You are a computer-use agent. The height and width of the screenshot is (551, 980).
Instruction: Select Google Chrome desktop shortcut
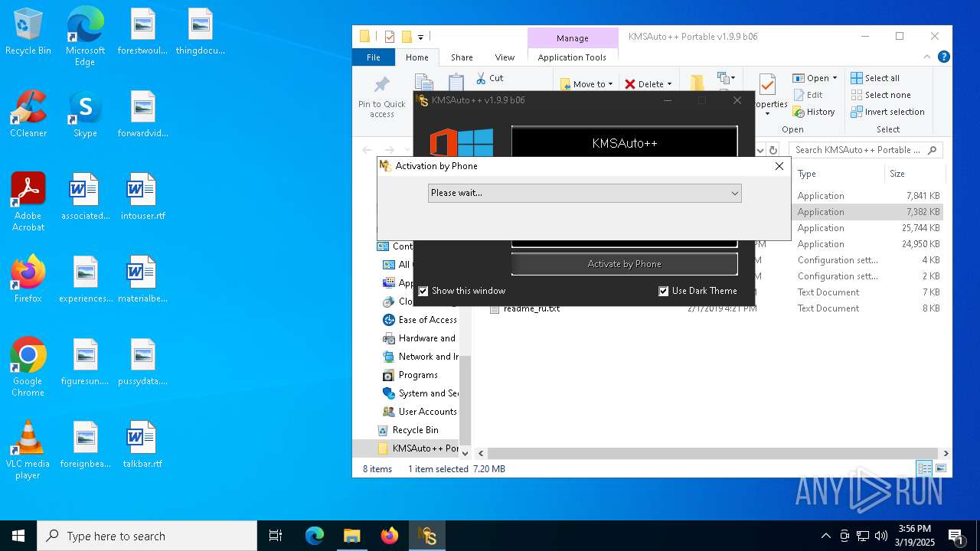pos(28,367)
